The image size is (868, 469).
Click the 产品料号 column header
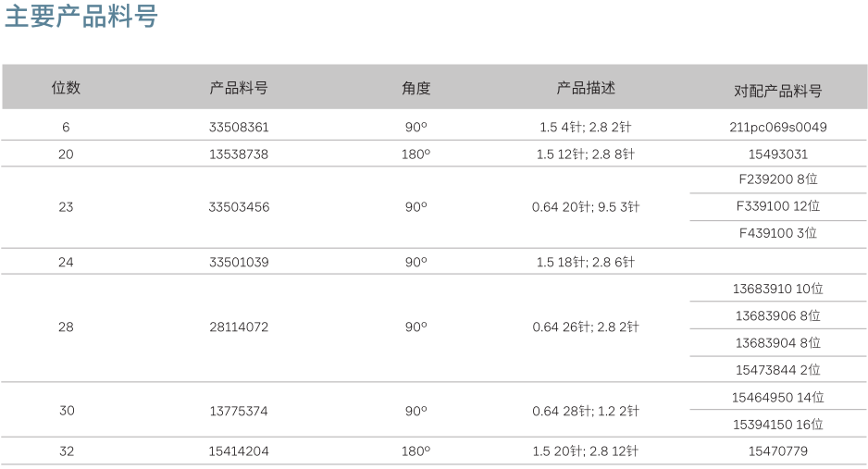[x=239, y=87]
